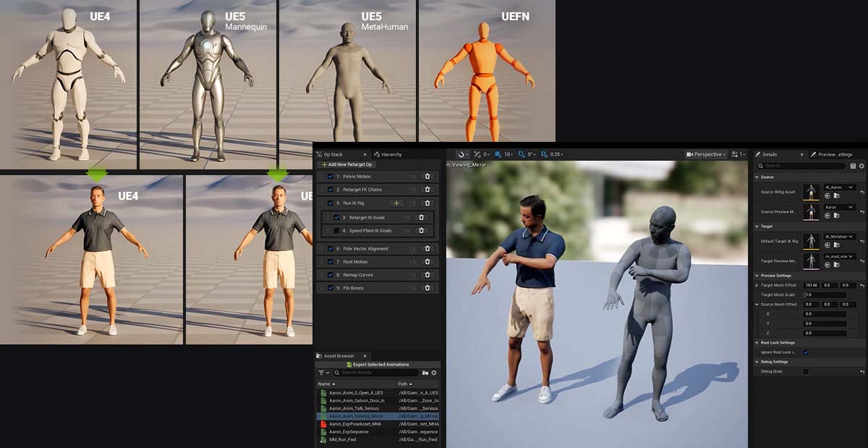Uncheck Ignore Root Lock checkbox
The width and height of the screenshot is (868, 448).
pos(806,352)
